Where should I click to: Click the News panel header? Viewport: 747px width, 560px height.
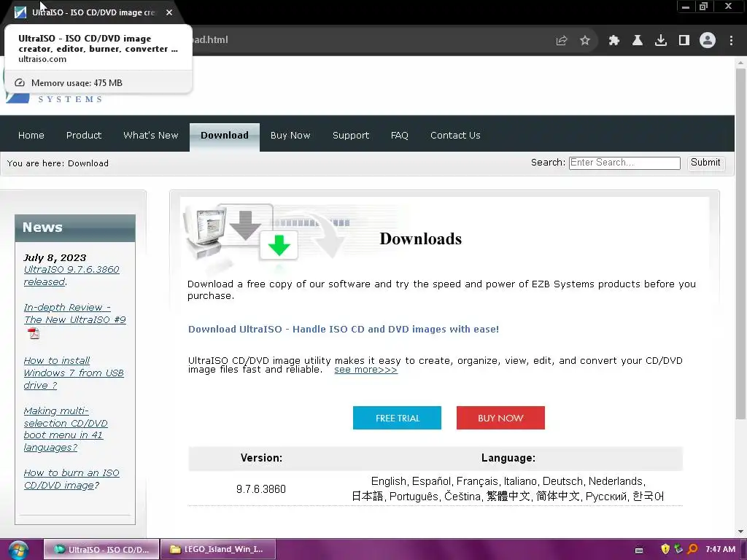click(75, 228)
